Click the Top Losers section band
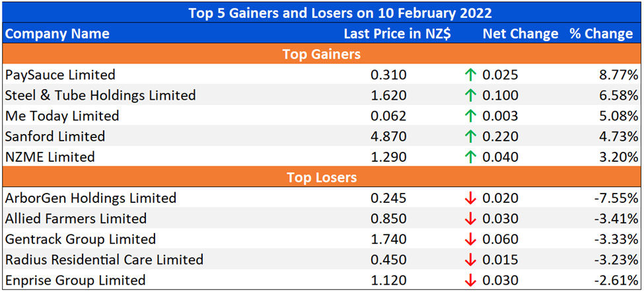Screen dimensions: 644x292 coord(322,178)
